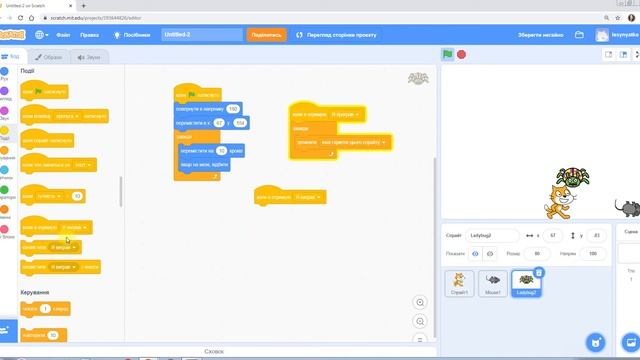Select the pink Звук block category
Screen dimensions: 640x360
[4, 113]
